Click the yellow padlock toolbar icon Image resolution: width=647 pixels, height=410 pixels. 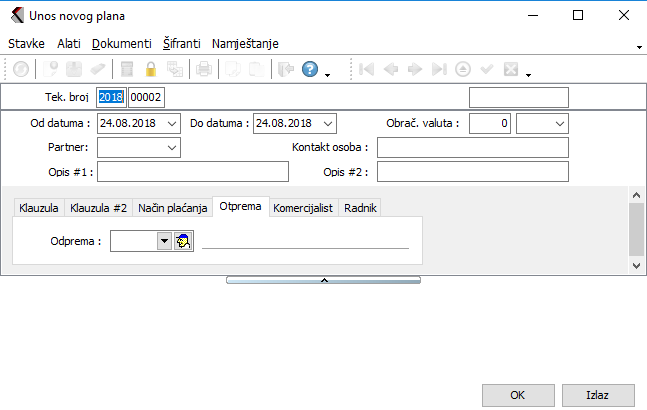[151, 70]
